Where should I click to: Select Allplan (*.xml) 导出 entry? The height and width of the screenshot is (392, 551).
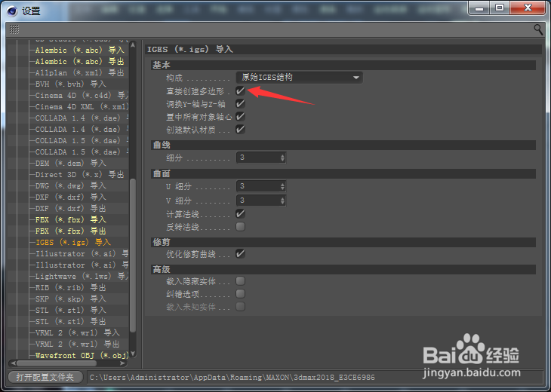[x=80, y=72]
